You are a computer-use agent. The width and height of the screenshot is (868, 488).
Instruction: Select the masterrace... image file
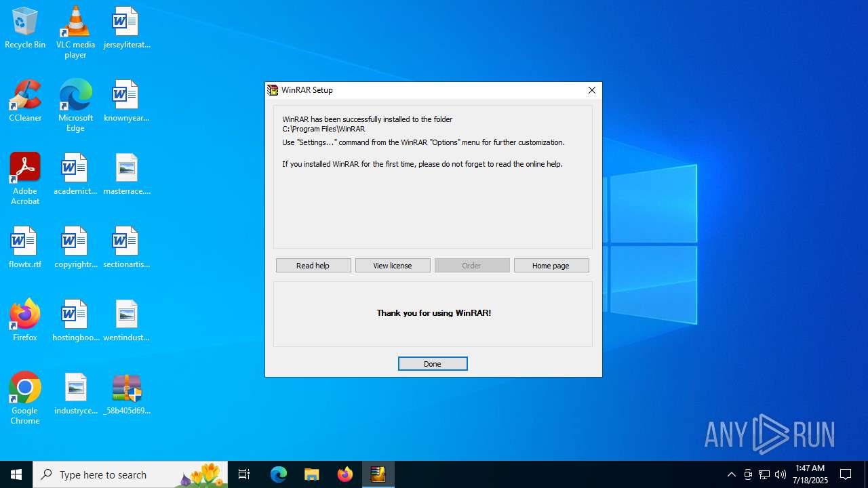click(x=127, y=175)
